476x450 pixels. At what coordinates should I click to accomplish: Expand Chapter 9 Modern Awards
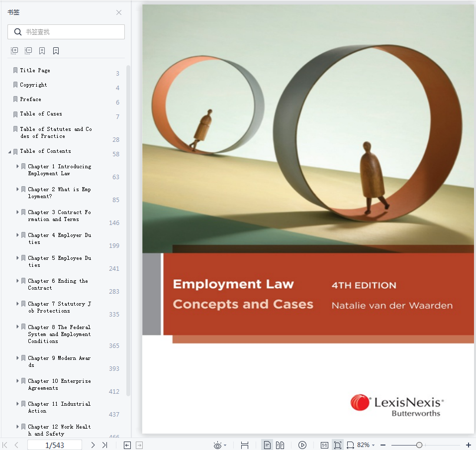click(17, 358)
